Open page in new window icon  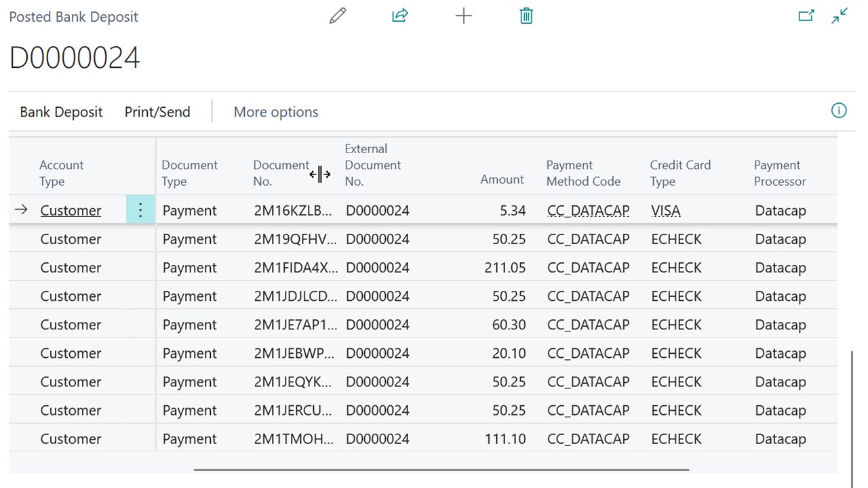(x=806, y=16)
